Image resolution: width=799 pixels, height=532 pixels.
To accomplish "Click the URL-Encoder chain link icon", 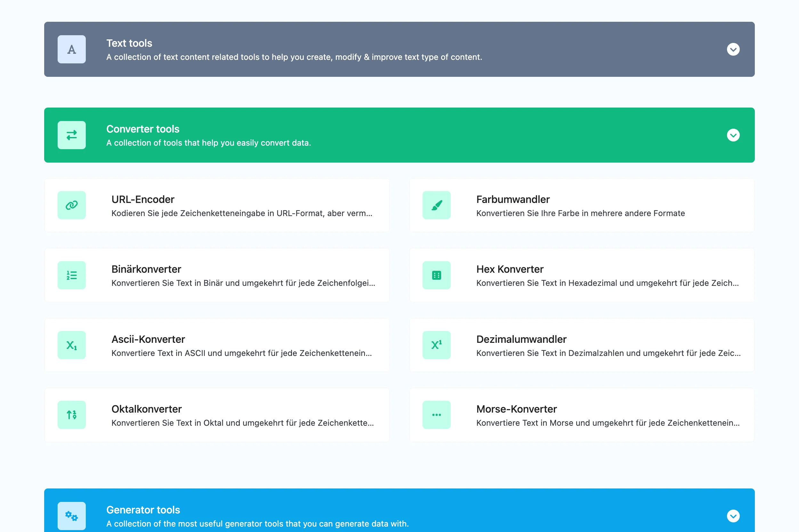I will click(x=72, y=205).
